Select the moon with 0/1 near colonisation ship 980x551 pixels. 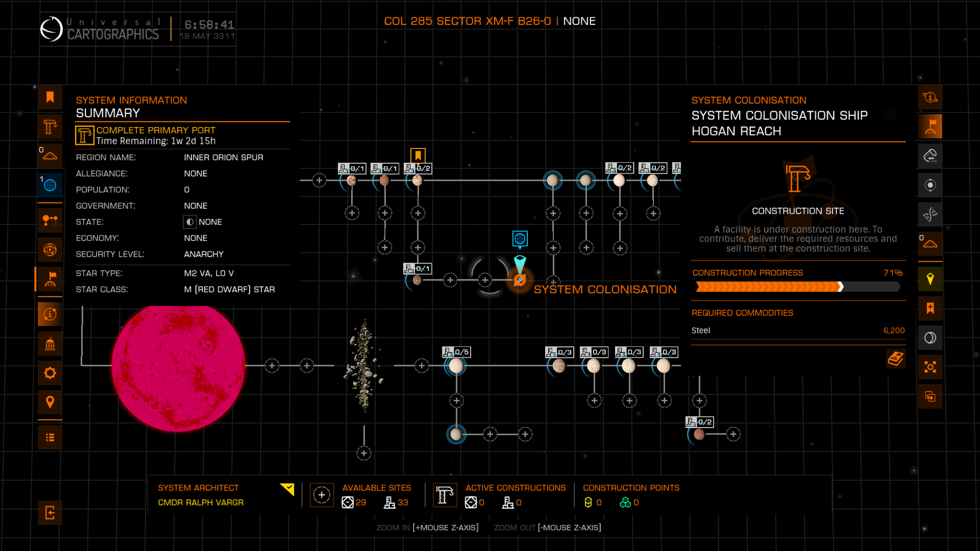point(417,280)
